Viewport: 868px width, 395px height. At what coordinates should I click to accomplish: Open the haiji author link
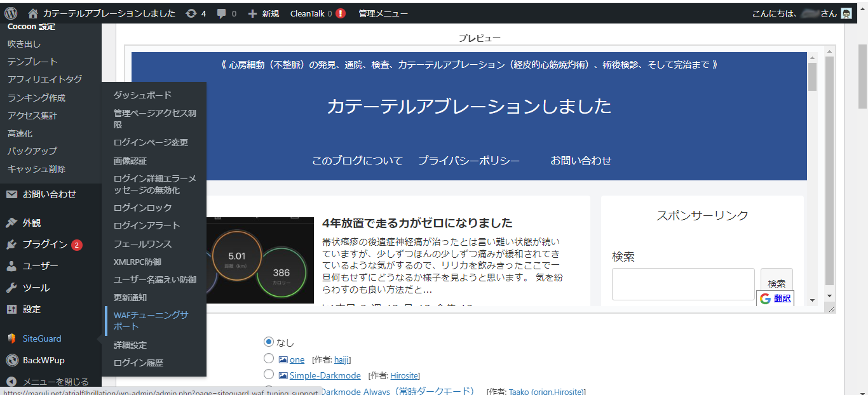(341, 359)
